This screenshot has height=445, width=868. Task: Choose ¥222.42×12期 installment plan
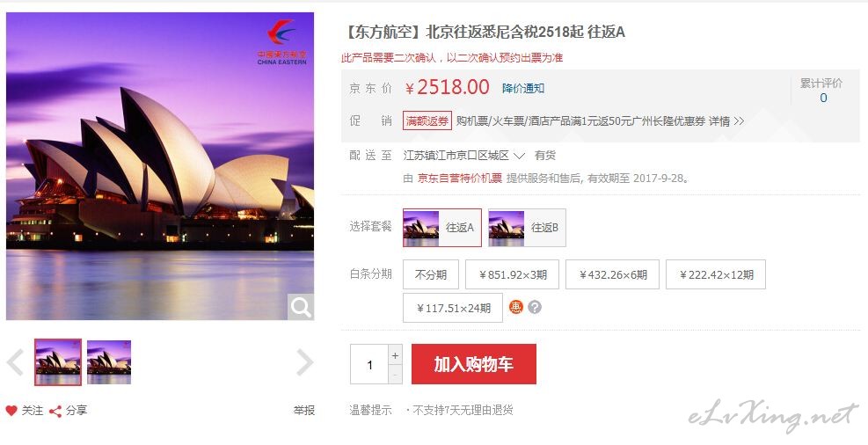pyautogui.click(x=716, y=274)
